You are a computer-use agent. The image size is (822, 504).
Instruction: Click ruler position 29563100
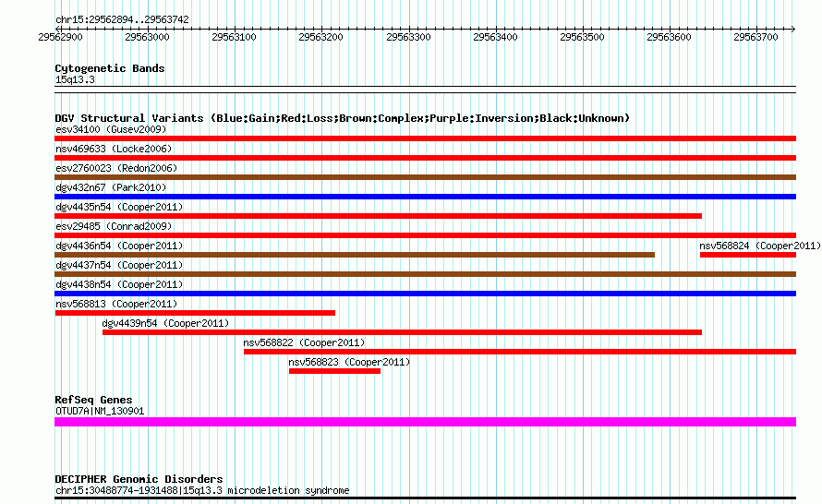[234, 37]
